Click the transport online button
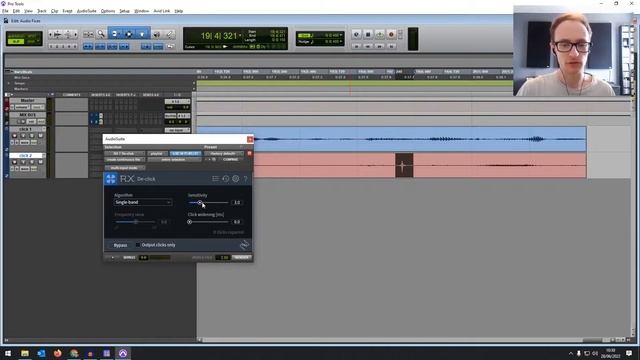 click(x=356, y=35)
